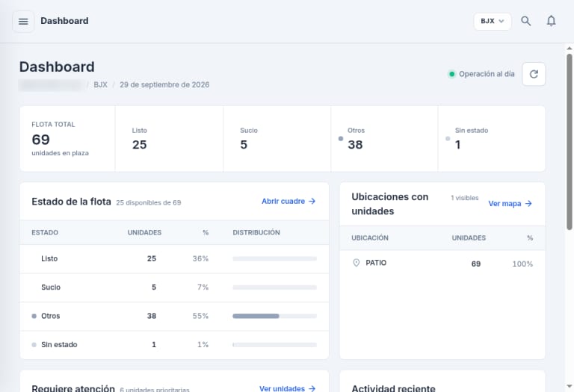
Task: Click the DISTRIBUCIÓN column header
Action: pyautogui.click(x=256, y=232)
